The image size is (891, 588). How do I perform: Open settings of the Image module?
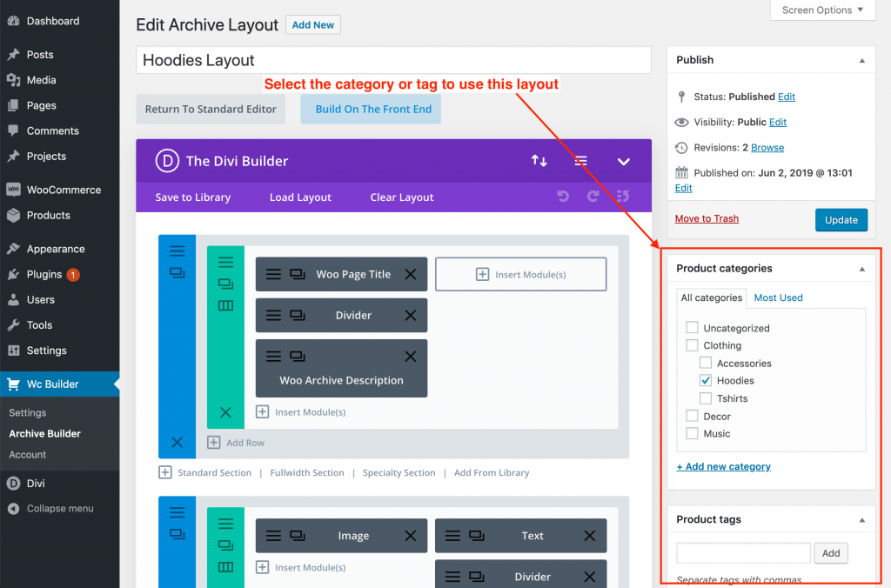273,536
